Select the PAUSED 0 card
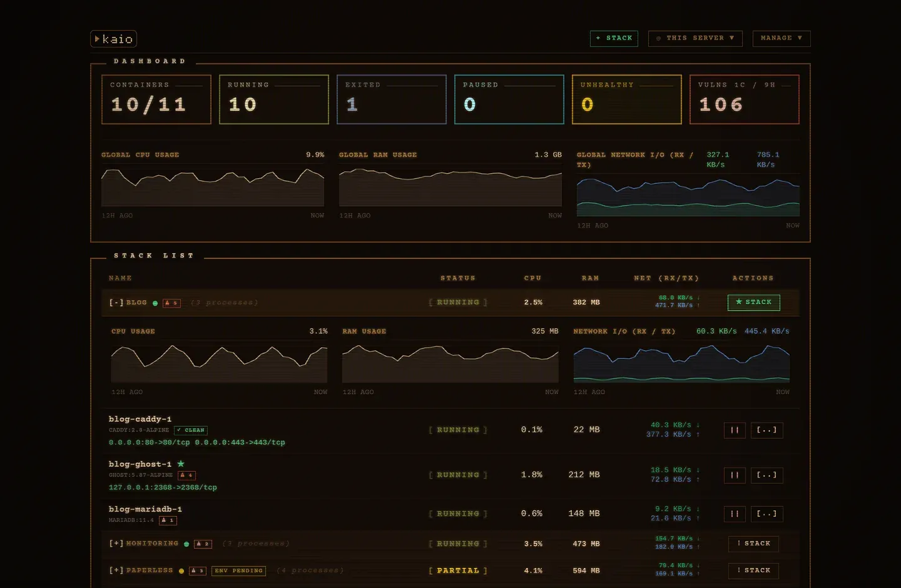901x588 pixels. [509, 99]
